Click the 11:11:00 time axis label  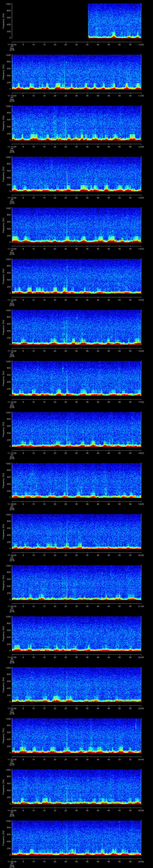[12, 147]
